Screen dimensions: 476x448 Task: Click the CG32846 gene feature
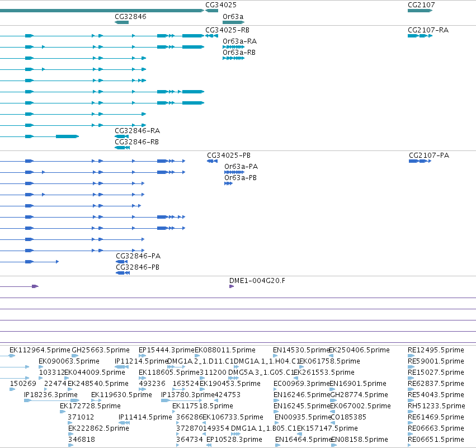point(122,22)
